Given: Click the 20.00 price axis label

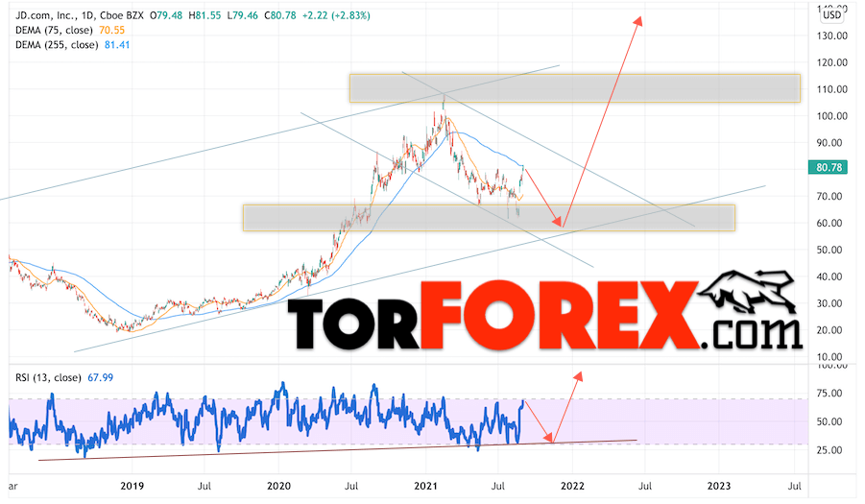Looking at the screenshot, I should pyautogui.click(x=829, y=330).
